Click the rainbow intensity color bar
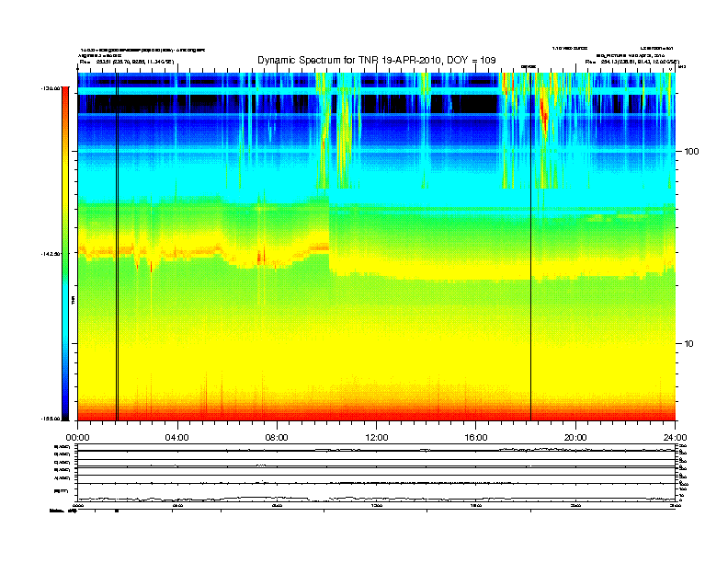This screenshot has height=563, width=728. (x=65, y=254)
